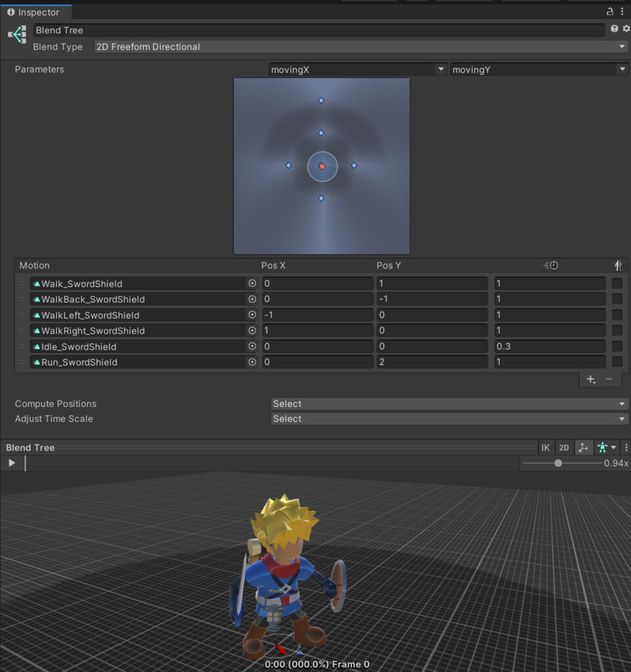Toggle the mirror checkbox for Walk_SwordShield
The image size is (631, 672).
[x=617, y=283]
